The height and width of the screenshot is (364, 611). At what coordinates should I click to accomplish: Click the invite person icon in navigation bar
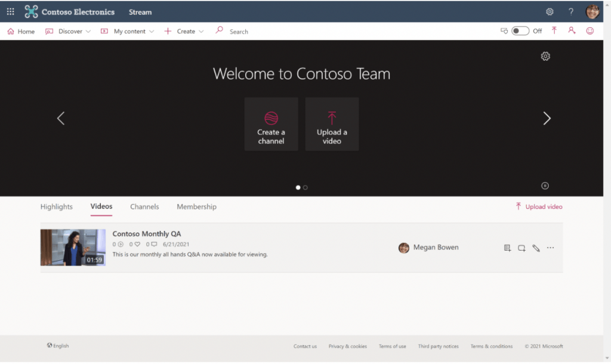572,30
